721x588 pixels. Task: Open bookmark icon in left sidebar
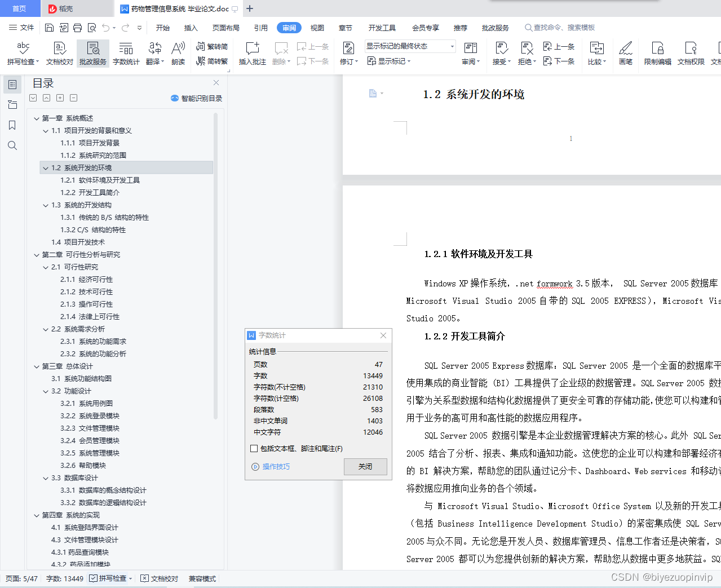(12, 125)
